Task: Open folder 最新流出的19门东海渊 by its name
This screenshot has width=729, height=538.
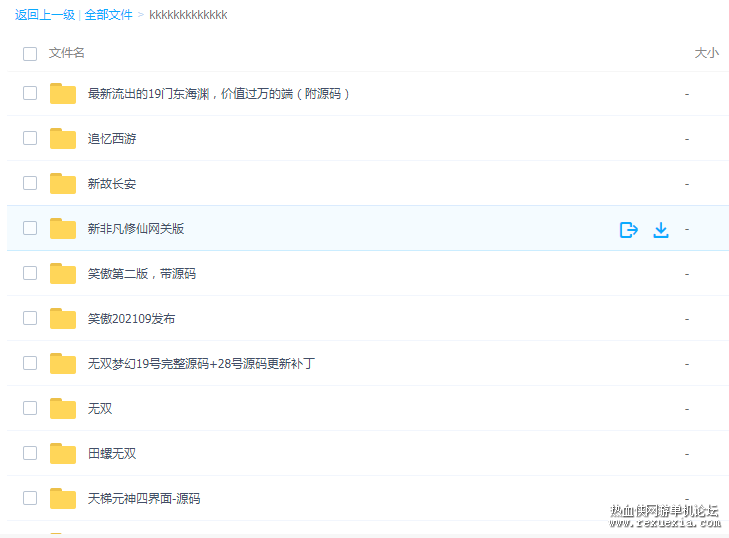Action: tap(218, 94)
